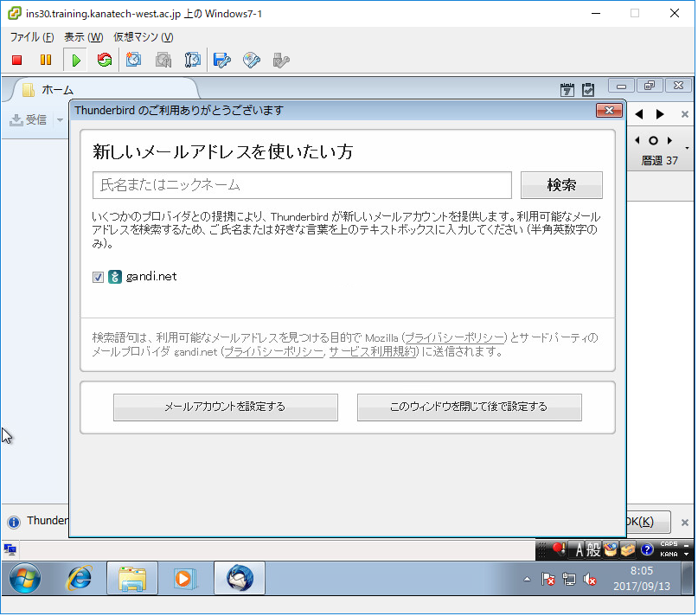Click the today circle button in the calendar pane
The height and width of the screenshot is (616, 698).
pos(653,141)
